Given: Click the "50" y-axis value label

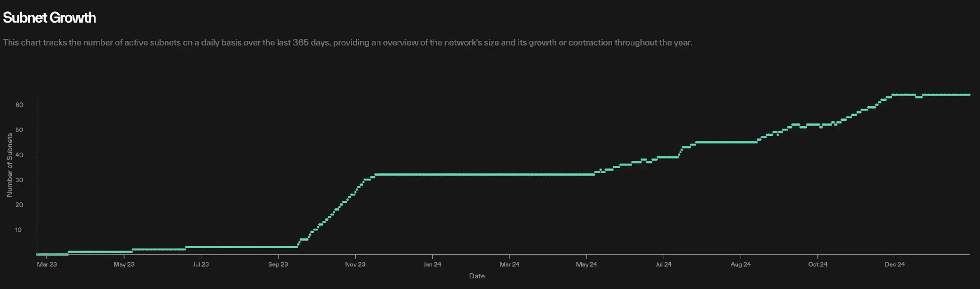Looking at the screenshot, I should click(x=19, y=130).
